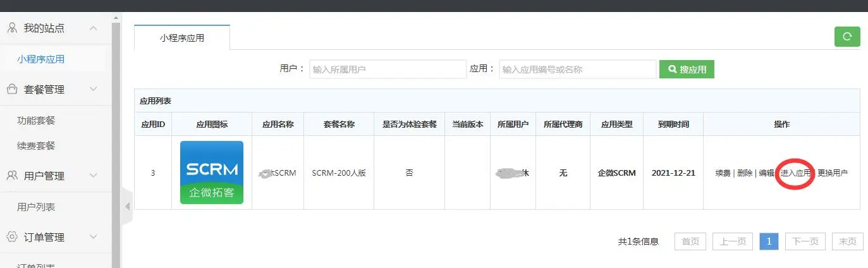Click the 用户管理 users icon
The width and height of the screenshot is (868, 268).
[x=11, y=176]
